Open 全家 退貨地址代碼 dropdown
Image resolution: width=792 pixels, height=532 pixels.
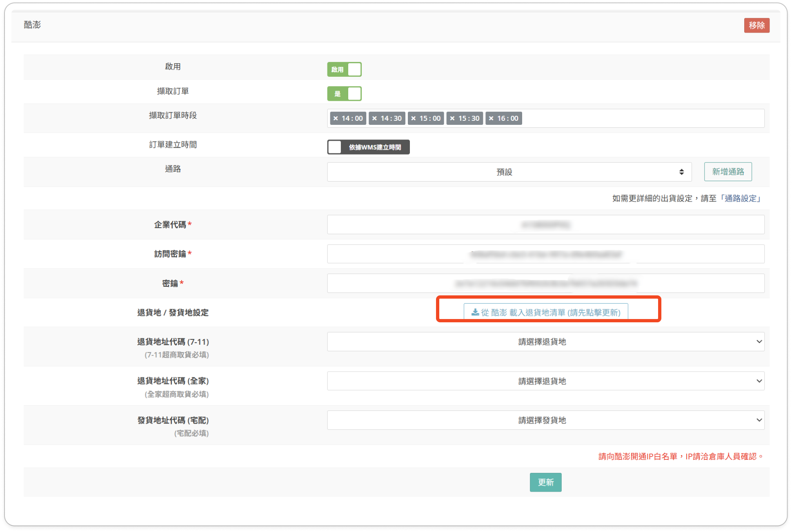545,381
